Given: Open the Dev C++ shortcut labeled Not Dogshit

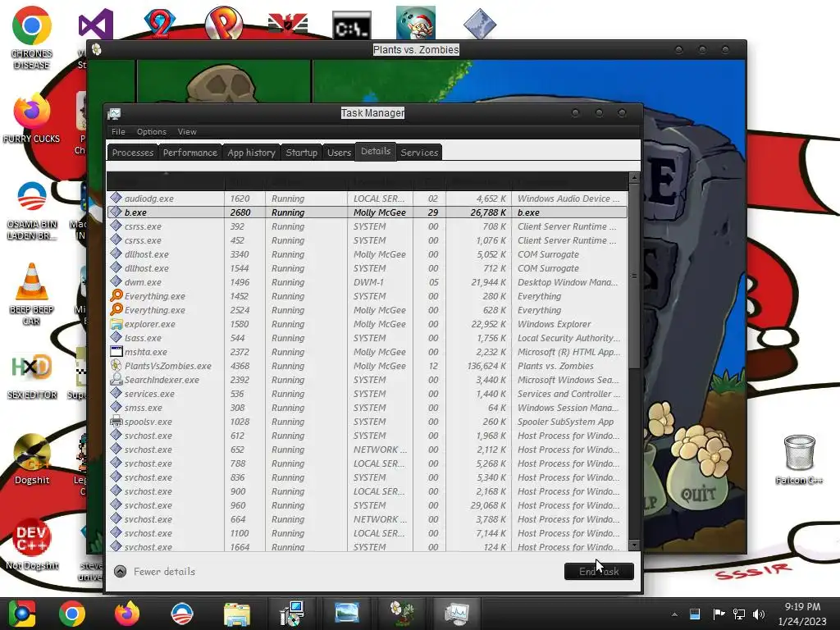Looking at the screenshot, I should coord(32,543).
